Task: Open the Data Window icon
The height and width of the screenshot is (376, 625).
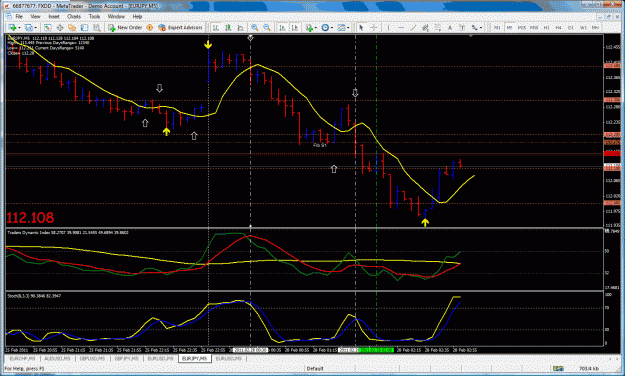Action: click(x=60, y=28)
